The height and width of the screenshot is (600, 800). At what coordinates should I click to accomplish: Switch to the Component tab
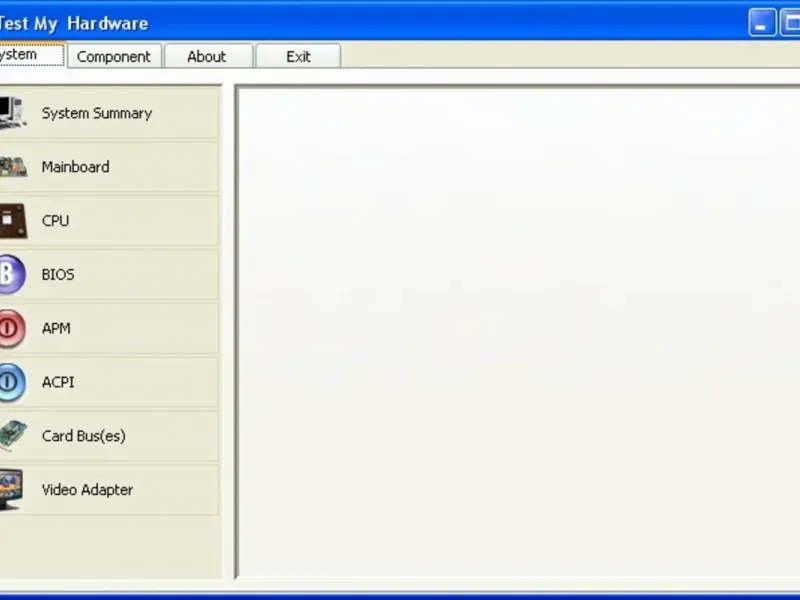pyautogui.click(x=114, y=56)
